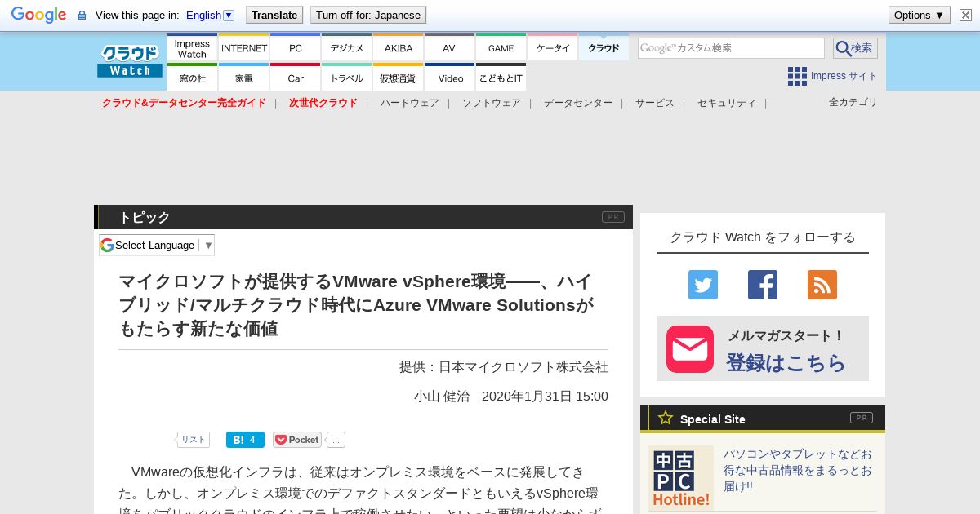Open the クラウド tab

tap(604, 47)
